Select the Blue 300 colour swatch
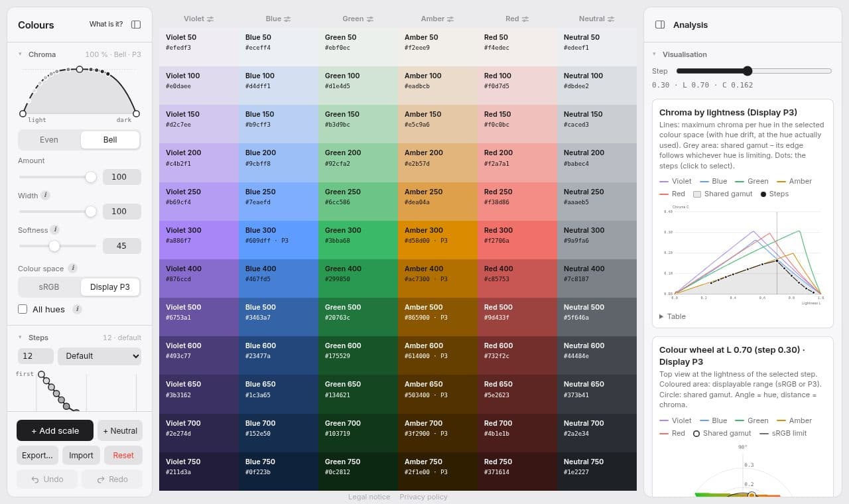Viewport: 849px width, 504px height. (x=279, y=240)
